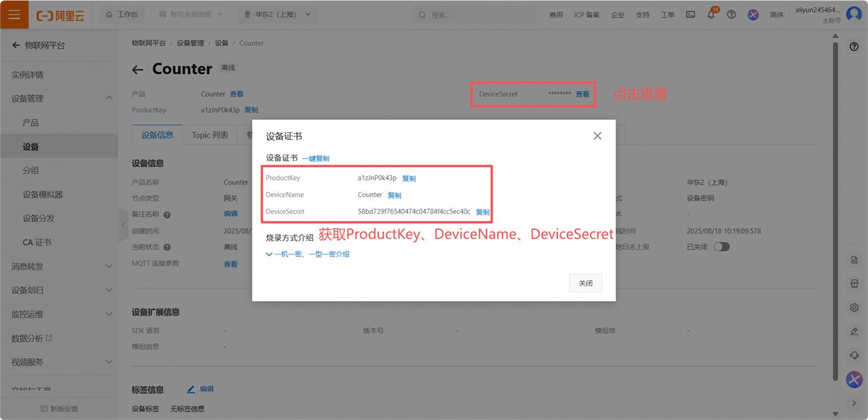Click the 备注名称 help tooltip icon
Image resolution: width=868 pixels, height=420 pixels.
pos(167,214)
